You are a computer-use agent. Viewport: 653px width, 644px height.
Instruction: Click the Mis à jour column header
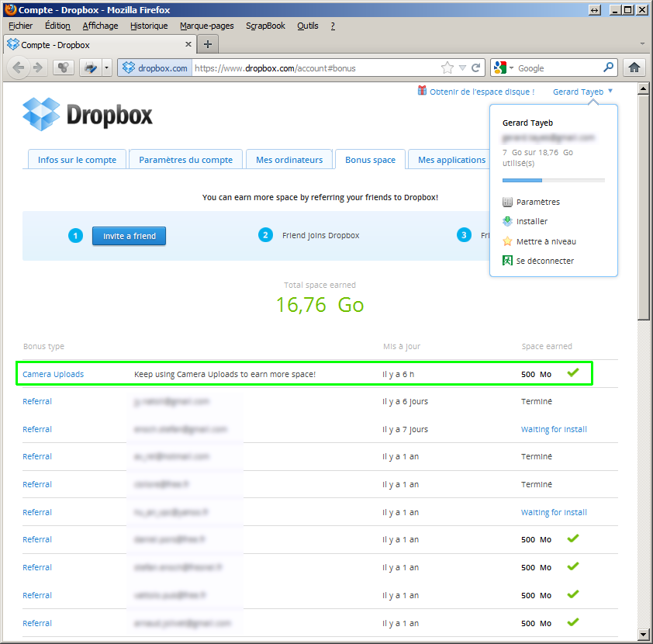402,346
